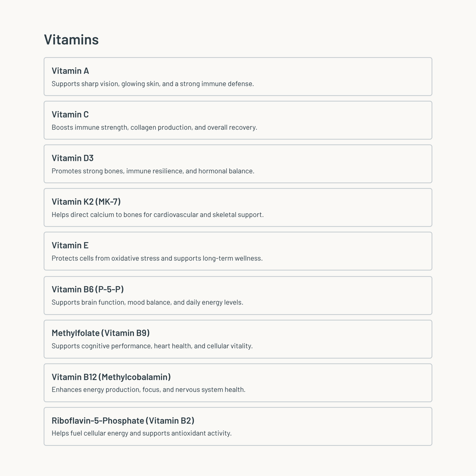Click the 'Helps fuel cellular energy' description
Viewport: 476px width, 476px height.
click(141, 433)
